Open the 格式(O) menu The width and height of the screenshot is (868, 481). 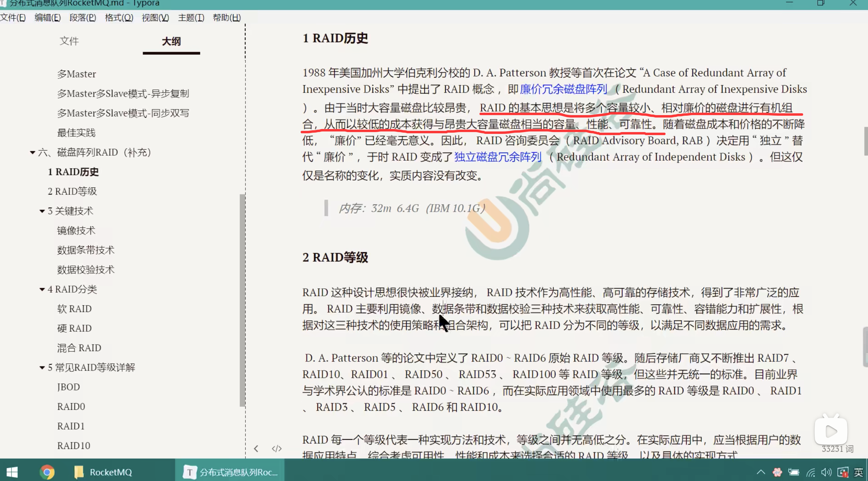pos(119,18)
